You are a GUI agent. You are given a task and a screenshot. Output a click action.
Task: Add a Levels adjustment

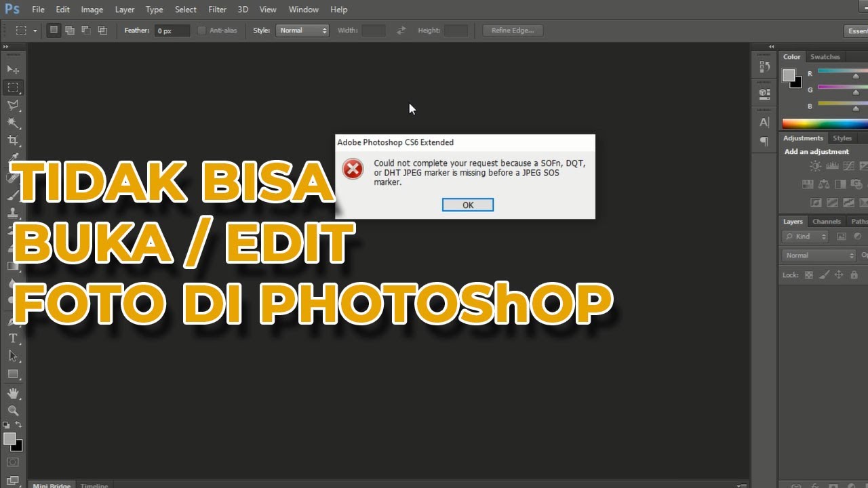[x=832, y=166]
